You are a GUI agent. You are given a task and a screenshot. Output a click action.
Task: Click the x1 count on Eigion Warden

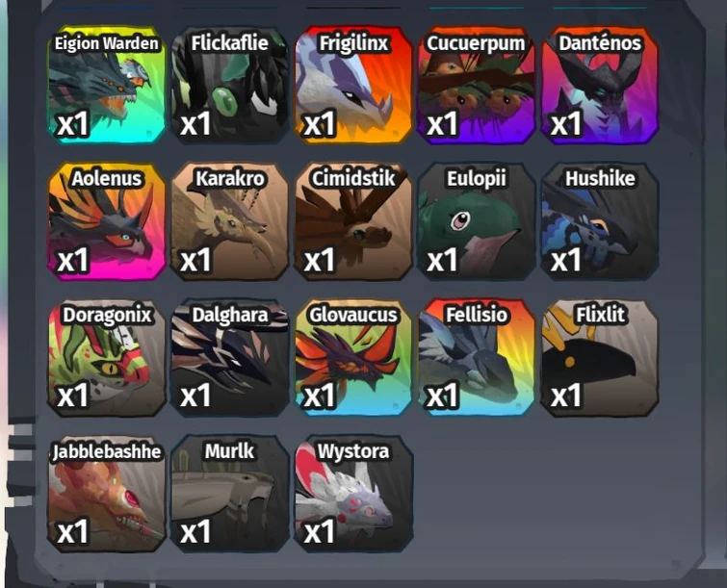point(72,124)
